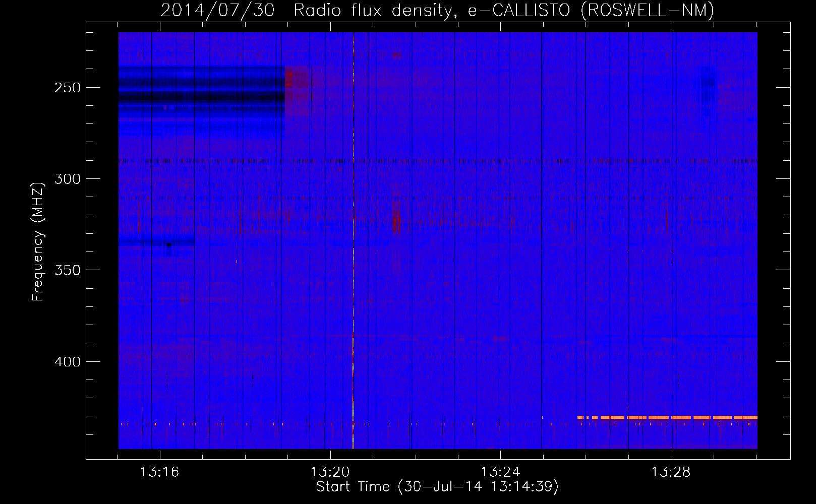Click the 13:24 time tick label
The width and height of the screenshot is (816, 504).
pyautogui.click(x=500, y=472)
